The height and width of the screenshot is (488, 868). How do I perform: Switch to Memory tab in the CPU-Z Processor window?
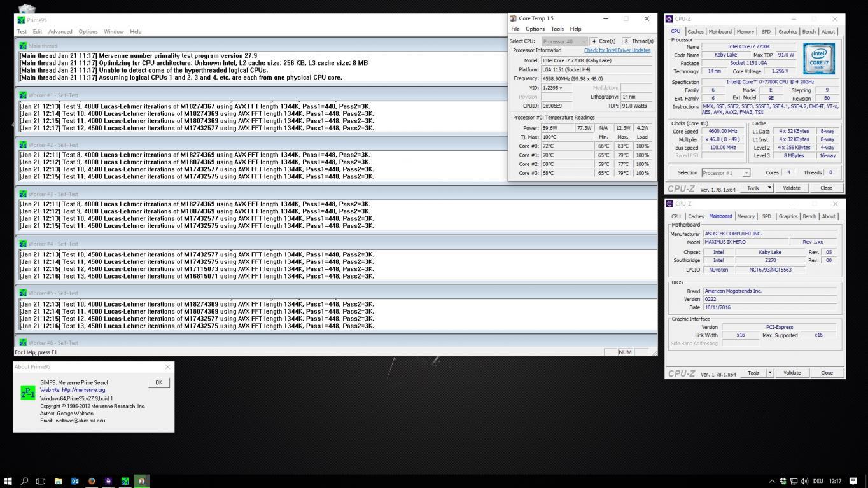[745, 31]
